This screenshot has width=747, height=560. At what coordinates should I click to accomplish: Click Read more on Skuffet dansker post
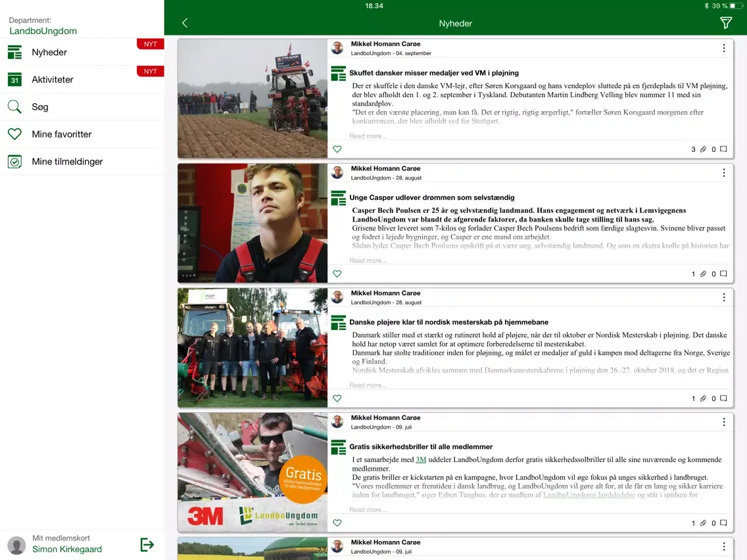[x=368, y=136]
